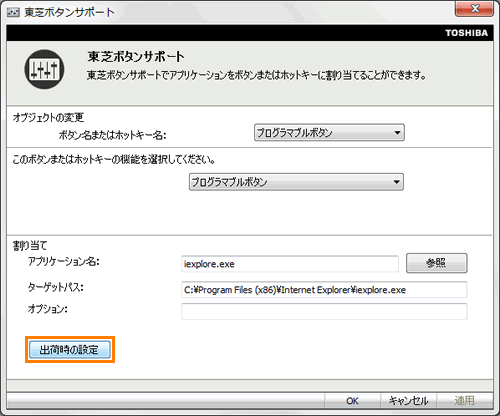500x416 pixels.
Task: Click the 東芝ボタンサポート heading text
Action: tap(136, 57)
